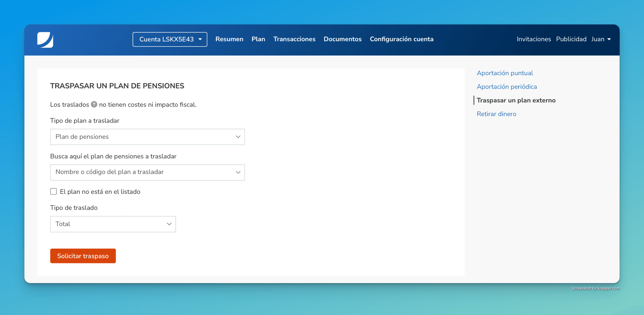The height and width of the screenshot is (315, 644).
Task: Open the Invitaciones link
Action: pyautogui.click(x=534, y=39)
